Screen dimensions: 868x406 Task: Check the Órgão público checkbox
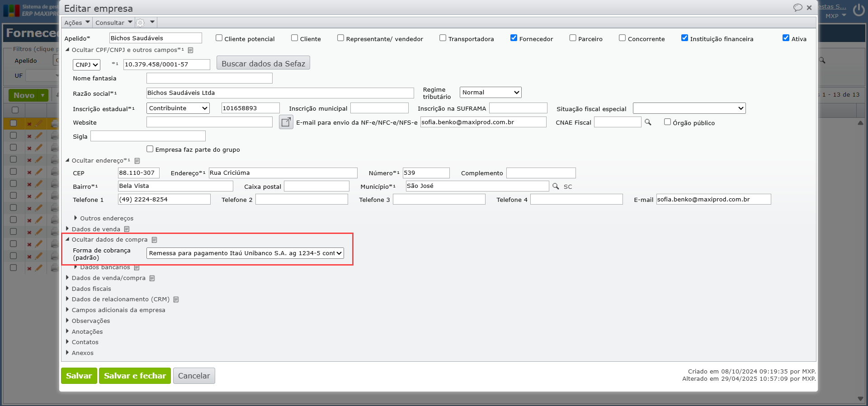(667, 122)
